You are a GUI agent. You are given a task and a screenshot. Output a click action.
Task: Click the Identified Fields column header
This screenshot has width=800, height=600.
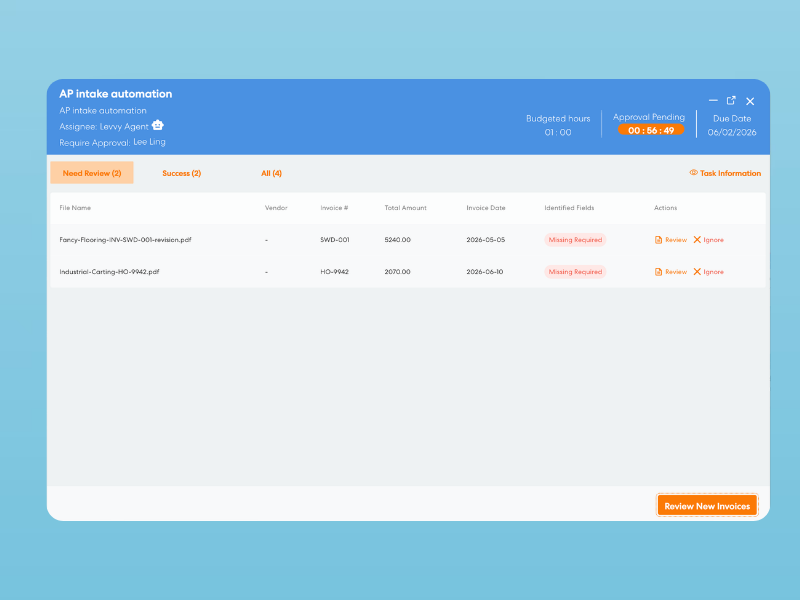point(569,208)
